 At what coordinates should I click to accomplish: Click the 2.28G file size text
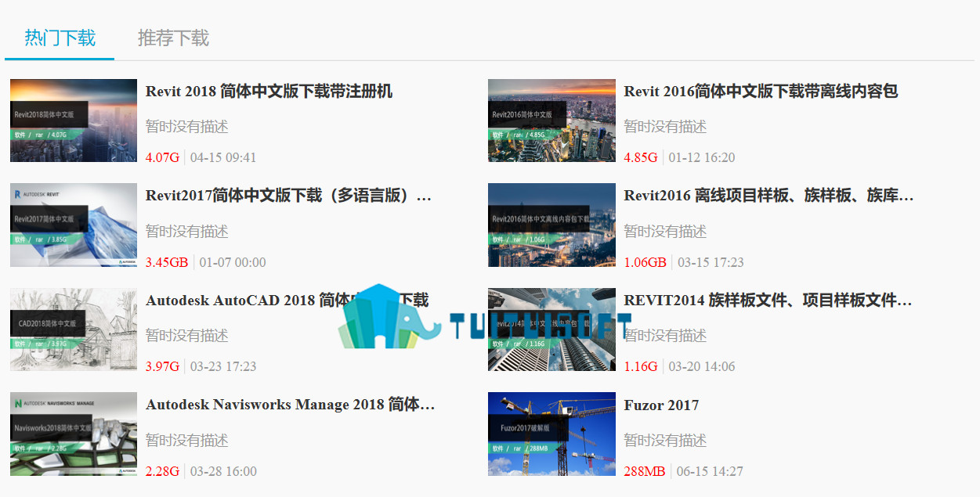(x=163, y=471)
